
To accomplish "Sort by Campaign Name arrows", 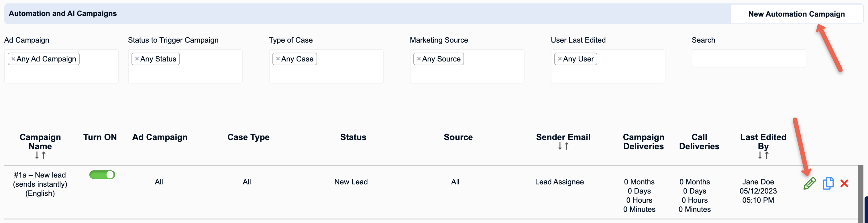I will (x=40, y=156).
